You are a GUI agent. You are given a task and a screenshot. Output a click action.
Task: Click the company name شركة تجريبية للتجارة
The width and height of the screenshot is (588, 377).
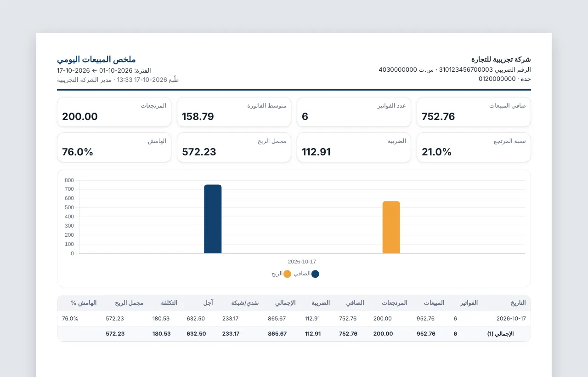[x=501, y=59]
